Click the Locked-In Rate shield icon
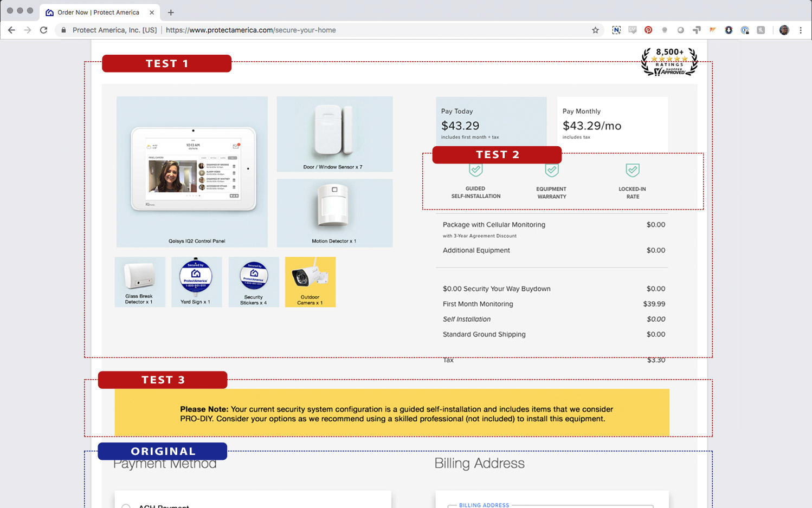The image size is (812, 508). tap(633, 171)
